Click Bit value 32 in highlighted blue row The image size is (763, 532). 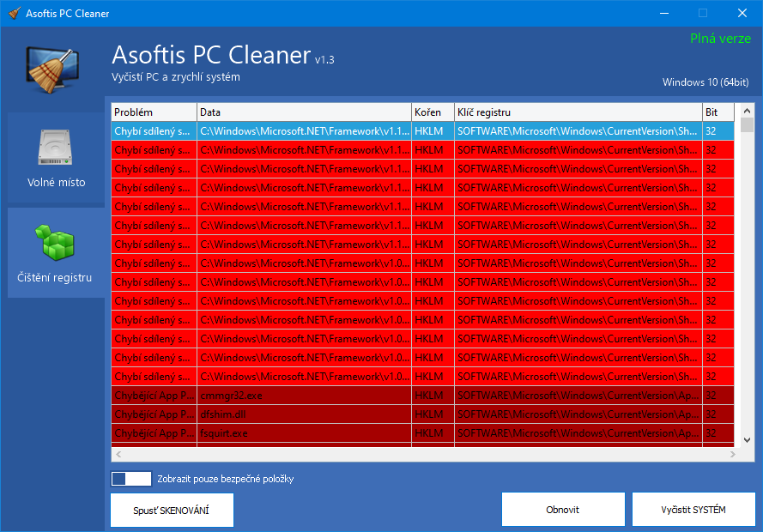pos(718,131)
